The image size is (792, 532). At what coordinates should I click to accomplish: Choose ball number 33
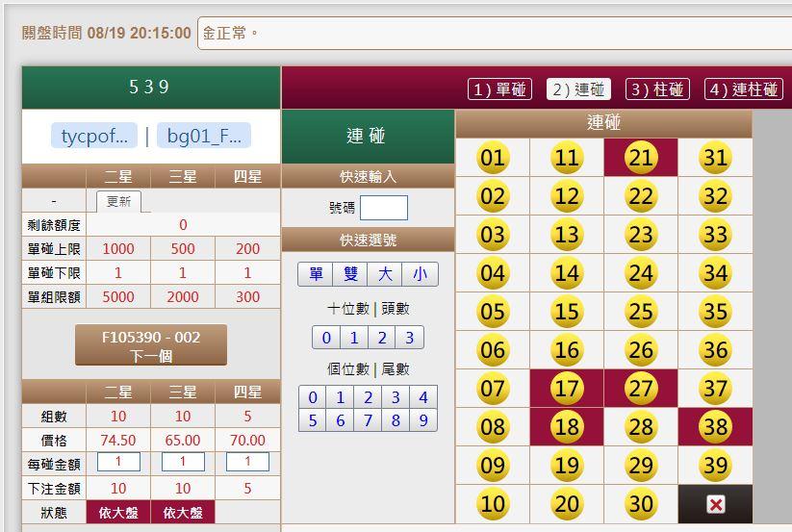click(x=715, y=235)
